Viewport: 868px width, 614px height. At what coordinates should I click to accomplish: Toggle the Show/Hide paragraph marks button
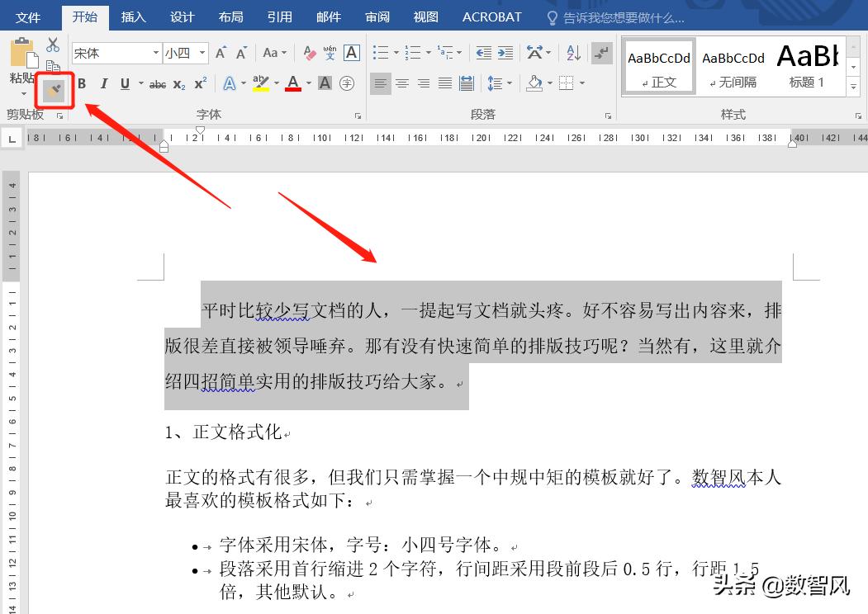coord(603,54)
